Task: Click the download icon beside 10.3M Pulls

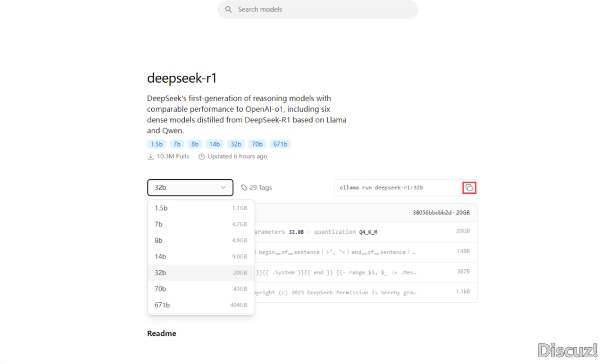Action: [x=151, y=157]
